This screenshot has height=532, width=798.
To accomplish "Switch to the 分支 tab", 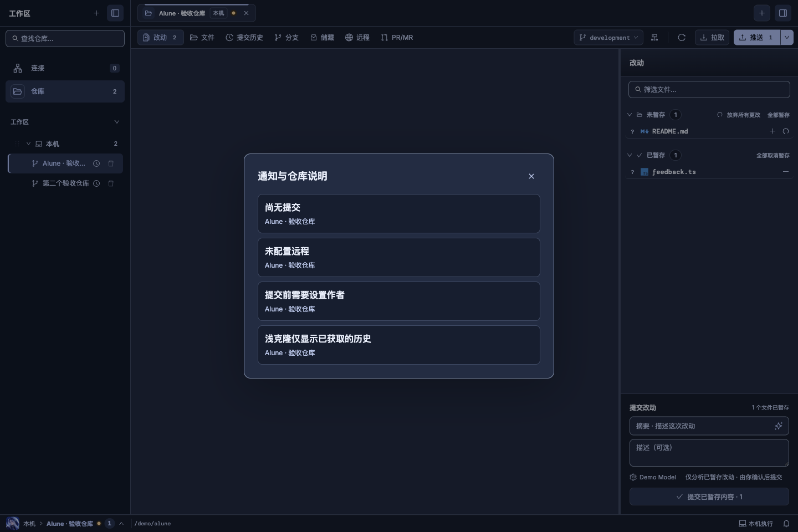I will click(x=287, y=37).
